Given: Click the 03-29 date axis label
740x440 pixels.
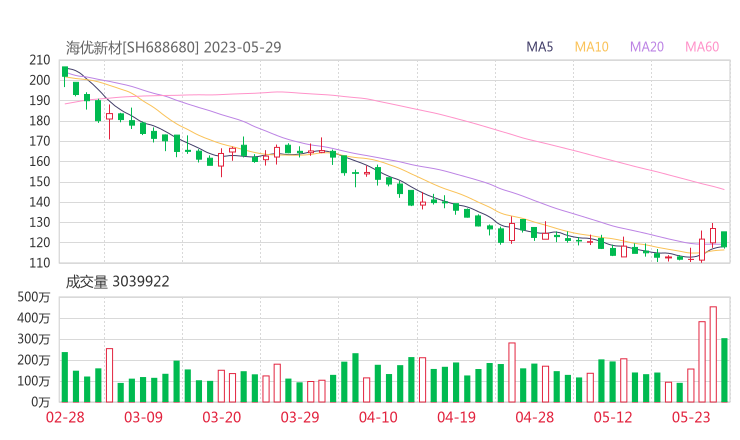Looking at the screenshot, I should pos(300,417).
